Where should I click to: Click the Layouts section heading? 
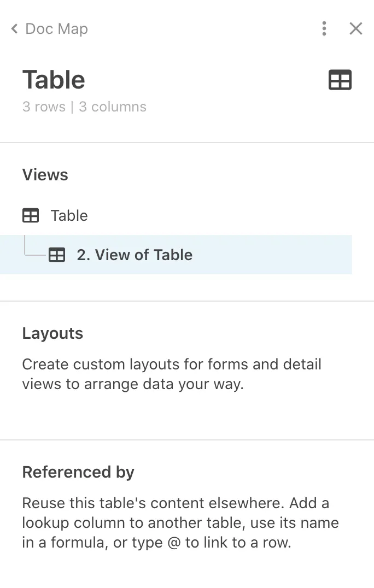(x=52, y=333)
